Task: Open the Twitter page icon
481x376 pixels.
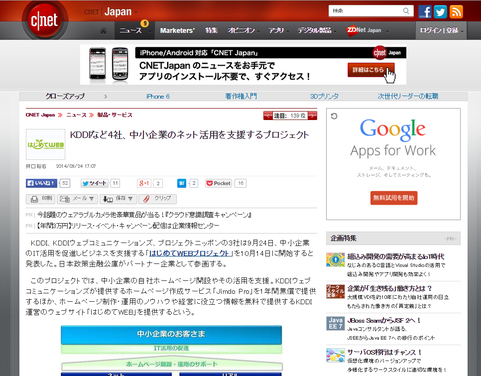Action: point(440,12)
